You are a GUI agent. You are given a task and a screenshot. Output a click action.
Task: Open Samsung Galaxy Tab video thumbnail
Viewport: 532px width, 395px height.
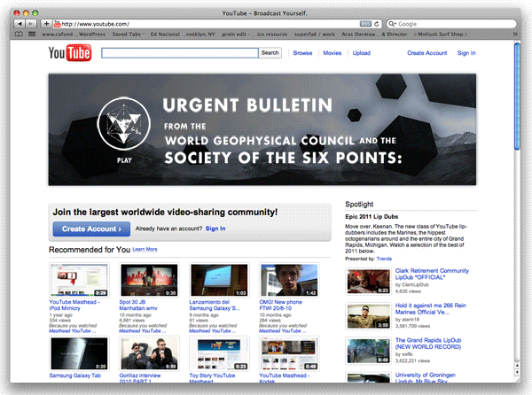coord(79,353)
